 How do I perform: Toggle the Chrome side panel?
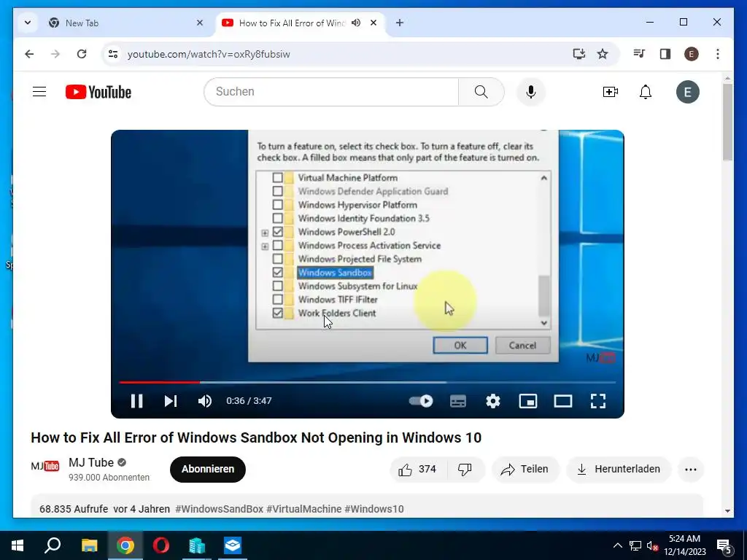(665, 54)
